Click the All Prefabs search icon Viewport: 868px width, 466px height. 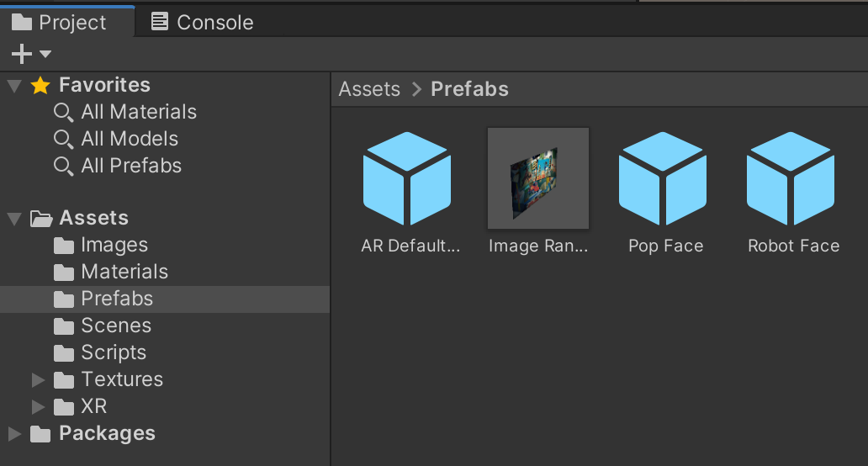pyautogui.click(x=64, y=167)
